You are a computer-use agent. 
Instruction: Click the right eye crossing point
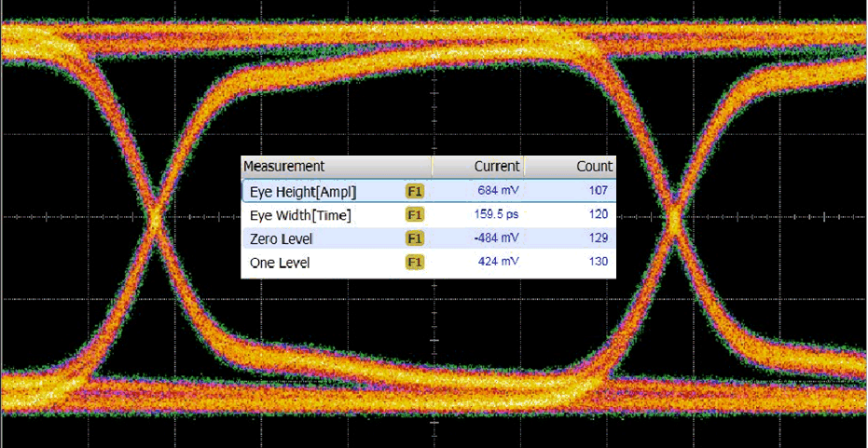[673, 221]
